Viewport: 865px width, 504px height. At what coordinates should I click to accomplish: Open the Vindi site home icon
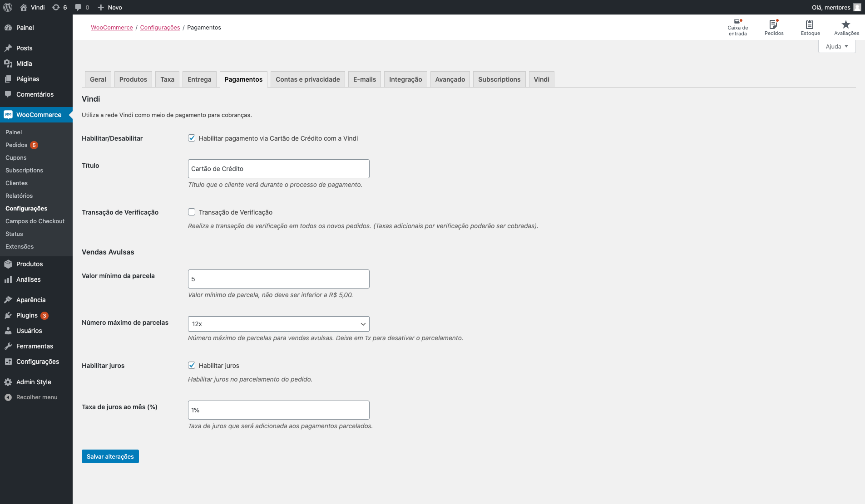(x=24, y=7)
